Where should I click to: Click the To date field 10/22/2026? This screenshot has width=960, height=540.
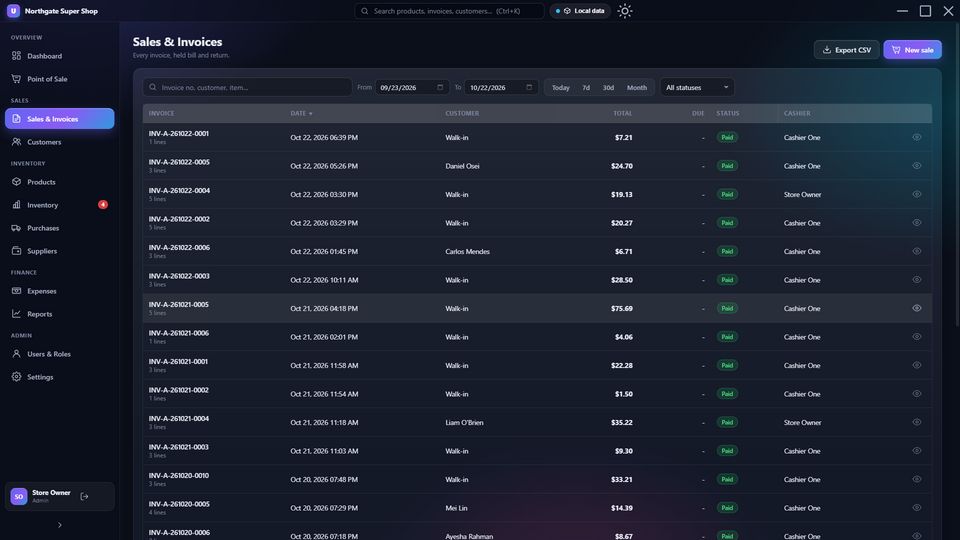click(x=501, y=87)
